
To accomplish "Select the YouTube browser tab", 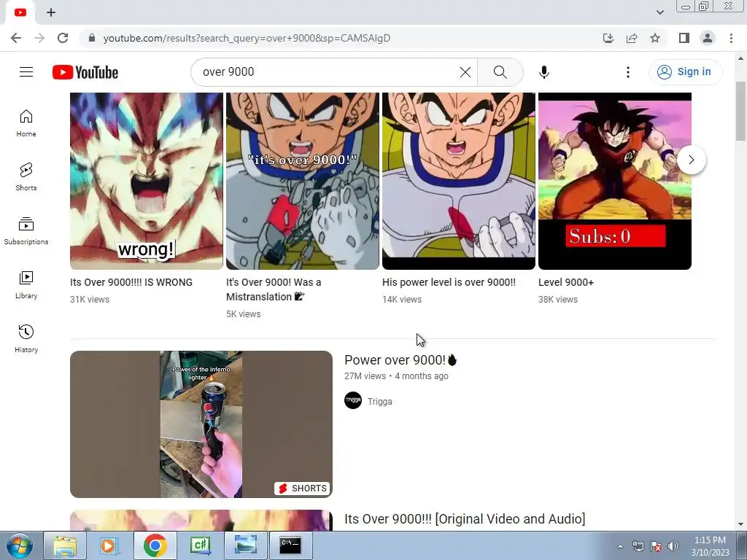I will pos(20,12).
